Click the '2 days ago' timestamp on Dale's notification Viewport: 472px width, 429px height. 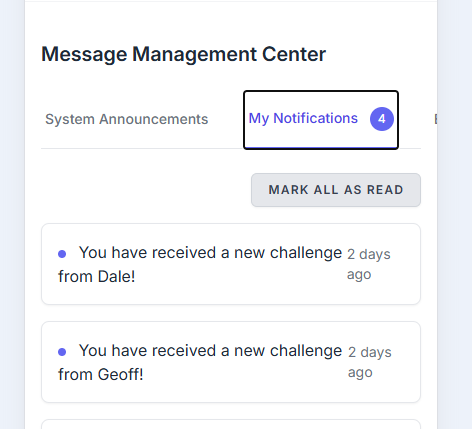coord(369,264)
